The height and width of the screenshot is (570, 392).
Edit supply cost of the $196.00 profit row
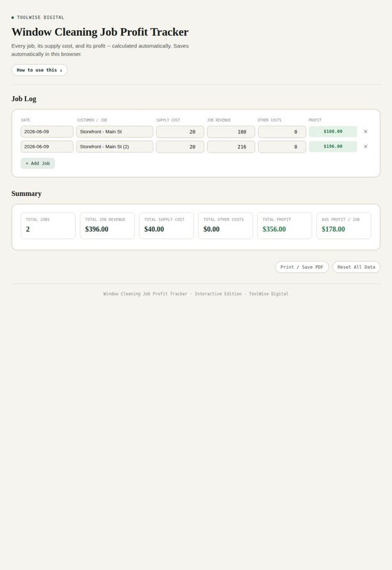point(180,146)
